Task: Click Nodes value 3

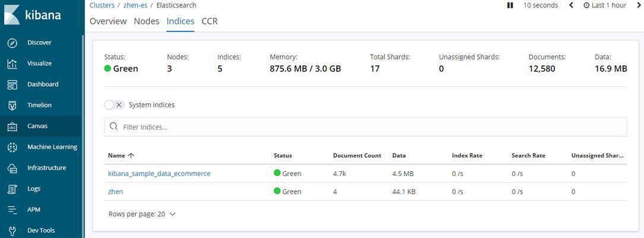Action: 169,68
